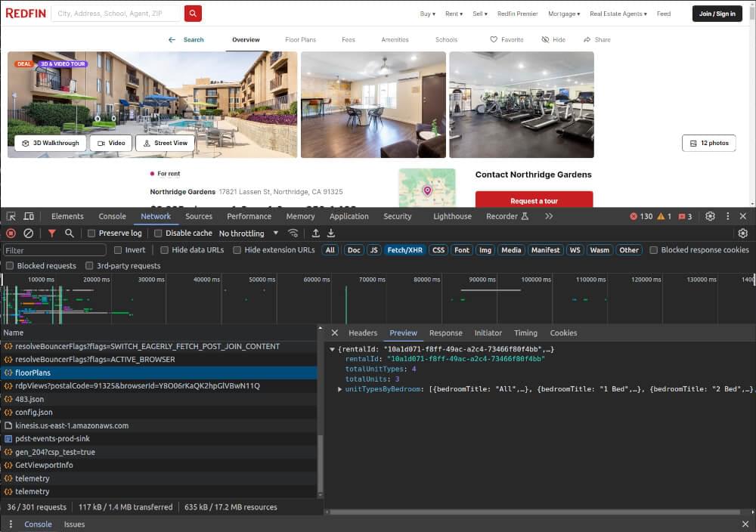This screenshot has width=756, height=532.
Task: Clear the network log
Action: [x=29, y=234]
